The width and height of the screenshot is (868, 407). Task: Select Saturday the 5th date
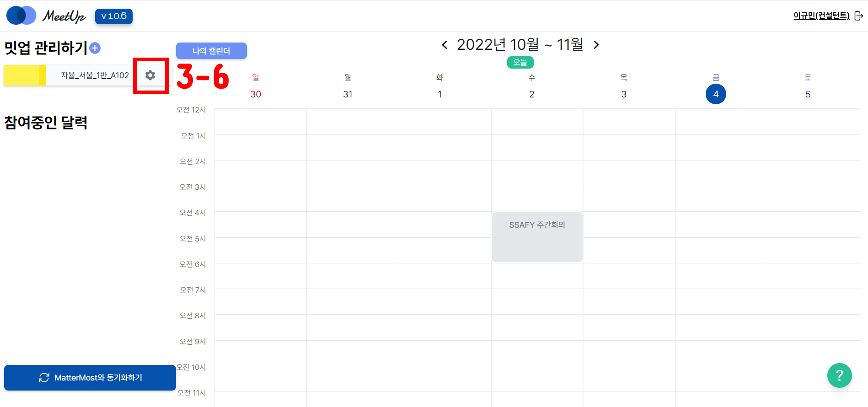(808, 94)
